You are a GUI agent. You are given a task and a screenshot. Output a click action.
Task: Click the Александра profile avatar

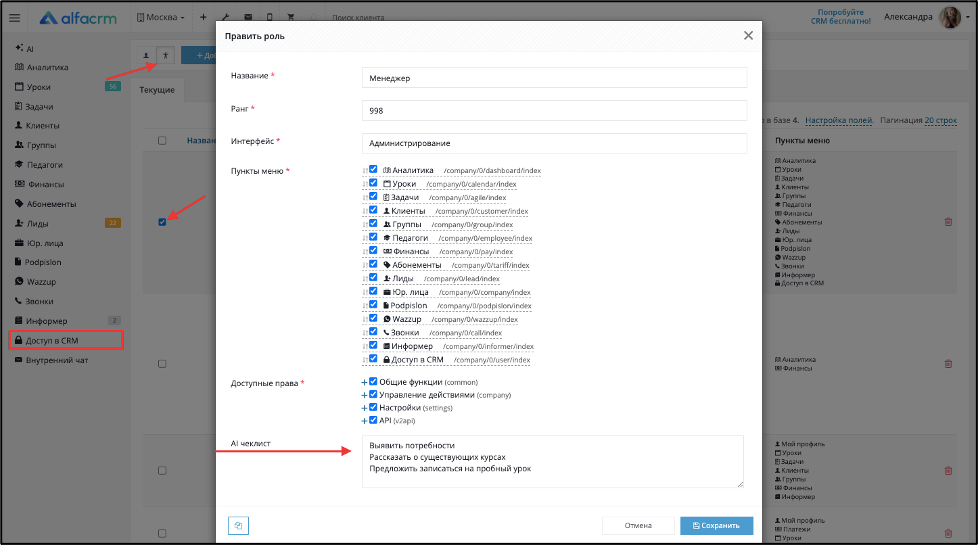pos(950,17)
